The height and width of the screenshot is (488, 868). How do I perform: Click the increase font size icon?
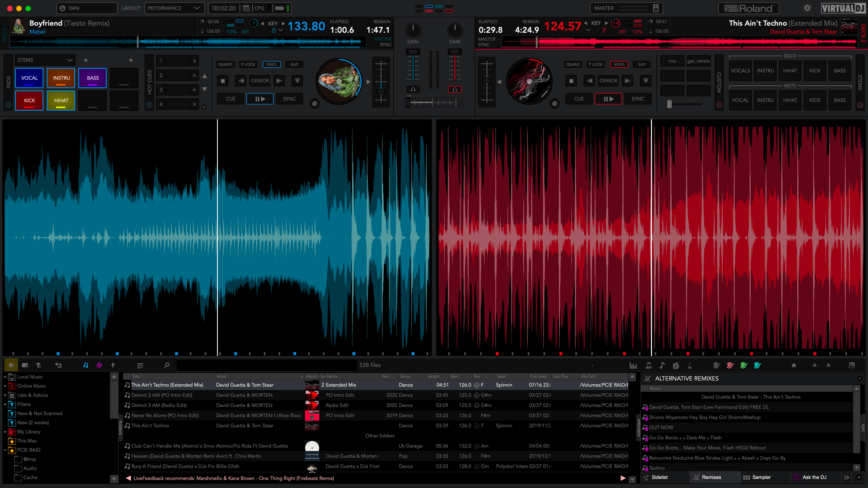click(816, 365)
